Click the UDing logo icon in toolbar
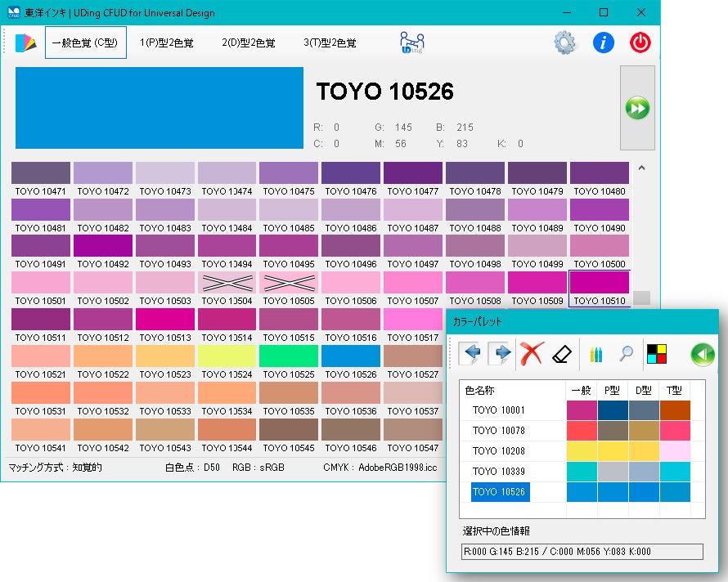The height and width of the screenshot is (582, 728). [x=413, y=43]
